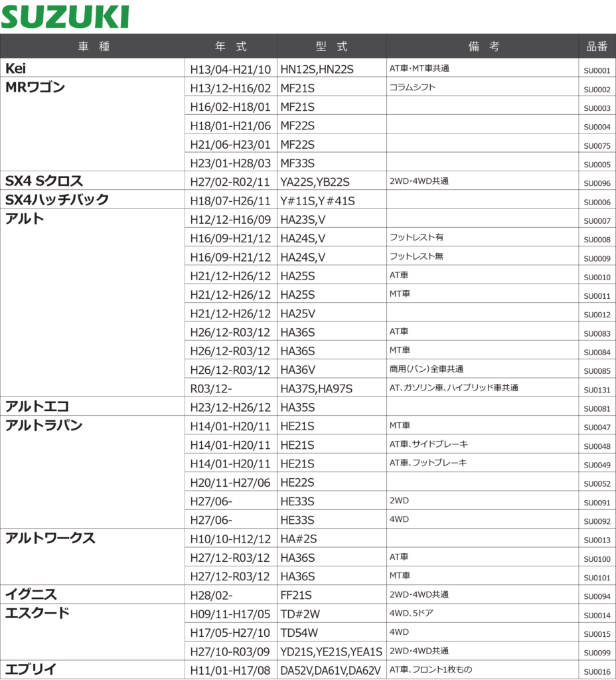
Task: Click part number SU0001
Action: click(x=597, y=70)
